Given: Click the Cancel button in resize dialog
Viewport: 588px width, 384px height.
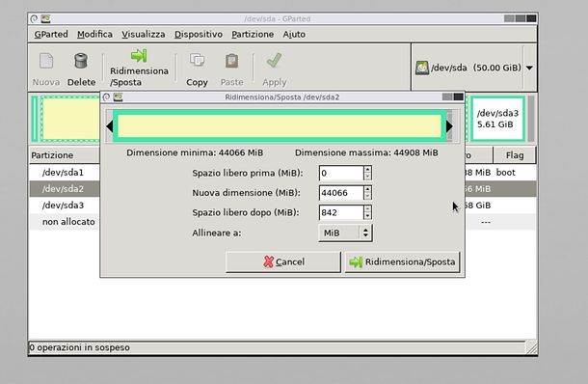Looking at the screenshot, I should click(x=283, y=261).
